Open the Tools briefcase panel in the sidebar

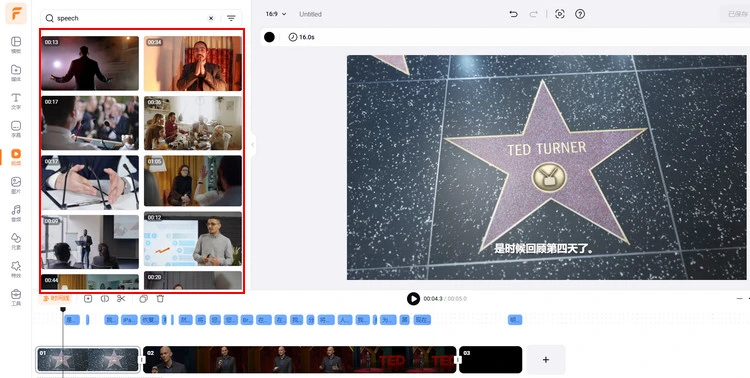(x=16, y=297)
